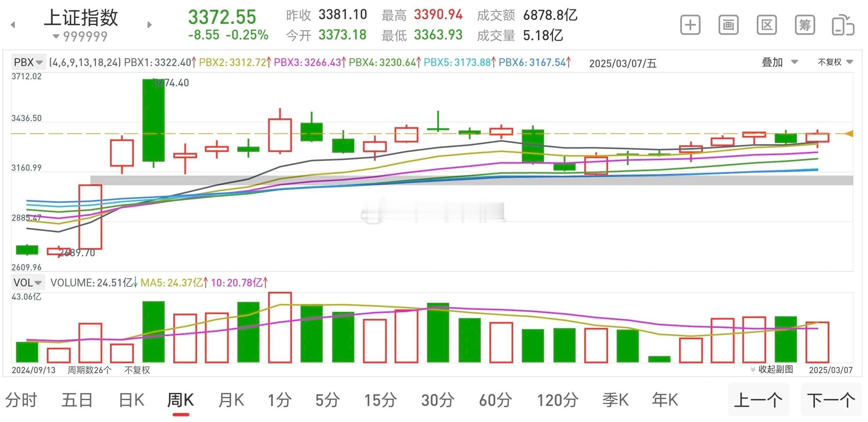
Task: Rotate screen with the device rotation icon
Action: point(843,25)
